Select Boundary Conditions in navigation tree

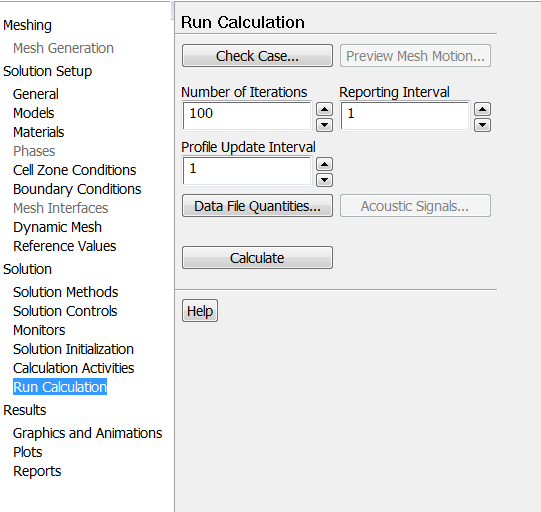[77, 189]
